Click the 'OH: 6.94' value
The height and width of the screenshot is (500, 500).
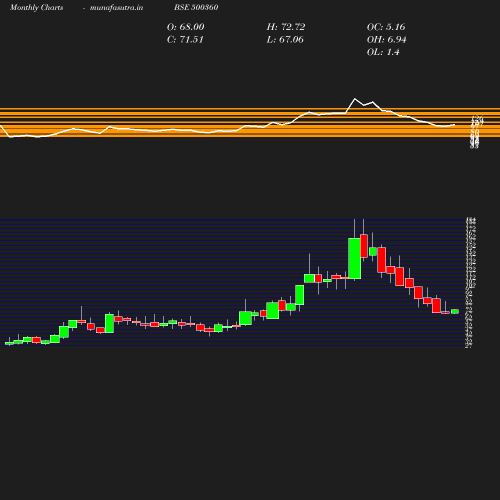pos(386,40)
